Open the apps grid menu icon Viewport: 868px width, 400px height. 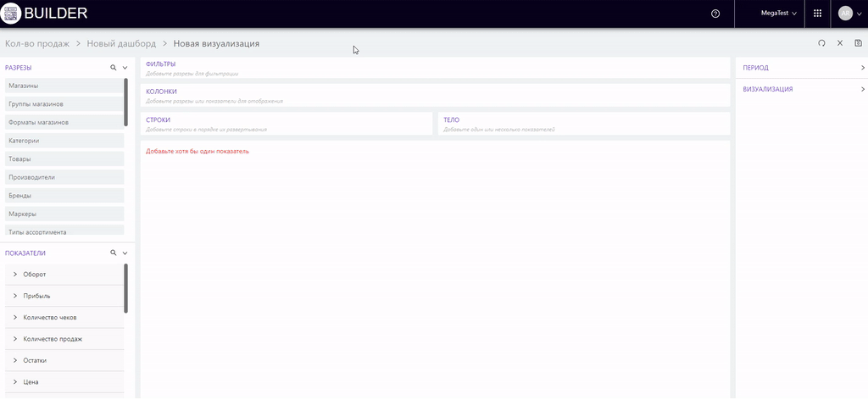(x=817, y=14)
